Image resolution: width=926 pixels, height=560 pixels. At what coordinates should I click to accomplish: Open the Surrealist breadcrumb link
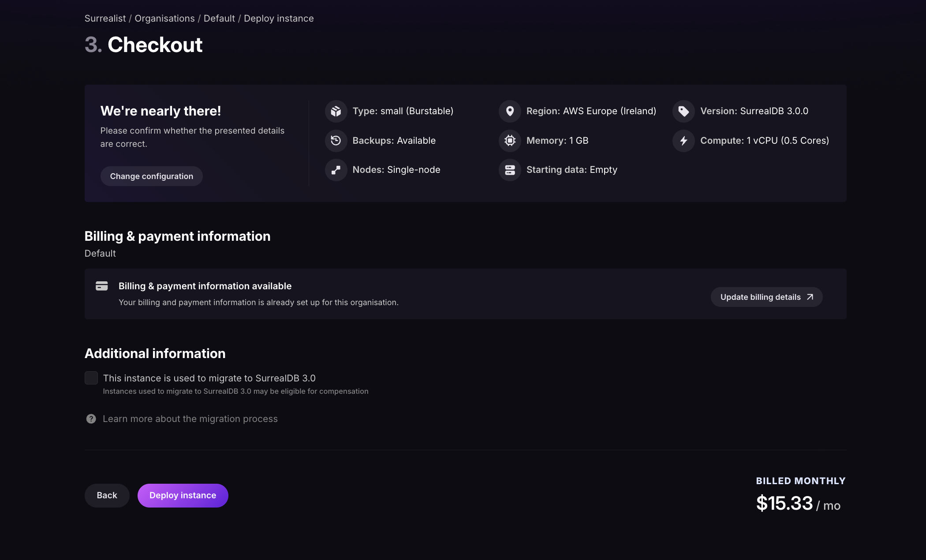(105, 19)
